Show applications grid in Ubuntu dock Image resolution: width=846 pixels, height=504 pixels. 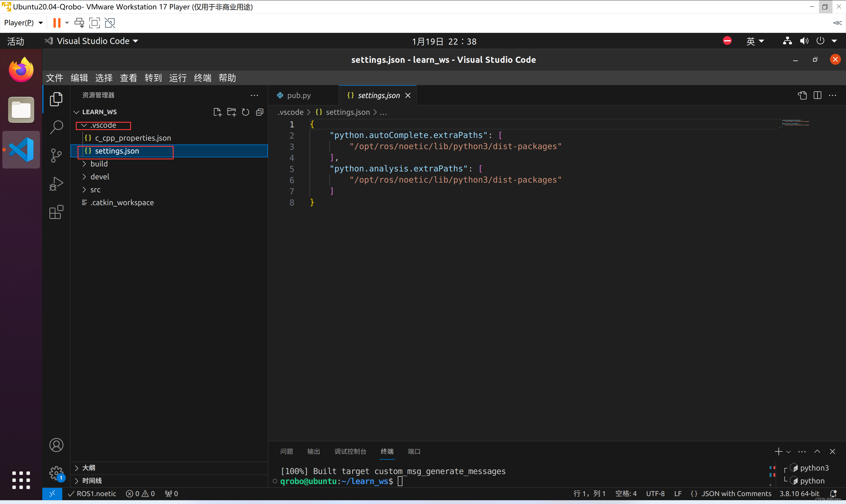pyautogui.click(x=21, y=480)
